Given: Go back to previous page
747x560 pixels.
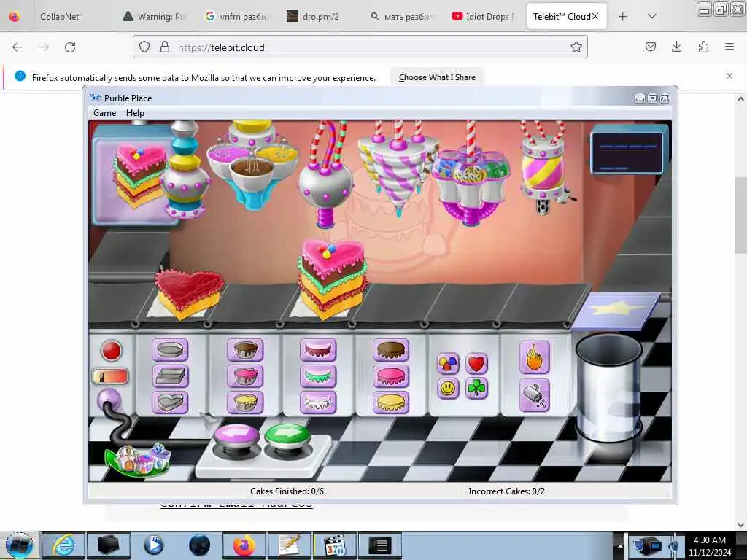Looking at the screenshot, I should point(18,47).
